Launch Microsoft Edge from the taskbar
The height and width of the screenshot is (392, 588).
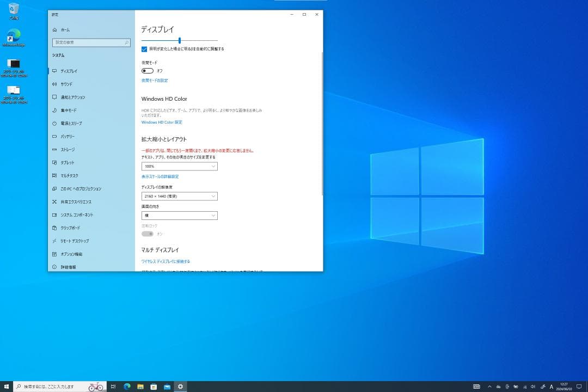coord(127,387)
